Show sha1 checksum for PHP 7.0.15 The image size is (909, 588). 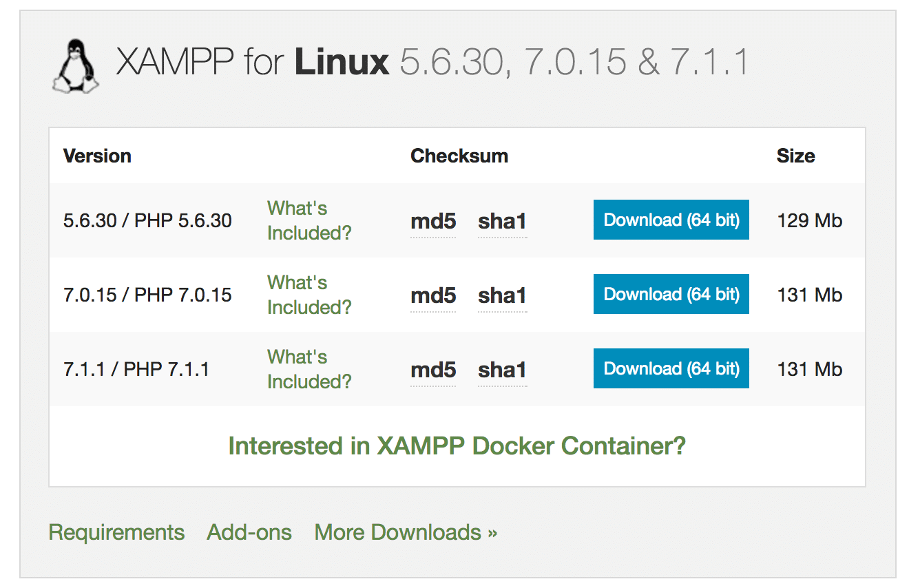(x=502, y=296)
